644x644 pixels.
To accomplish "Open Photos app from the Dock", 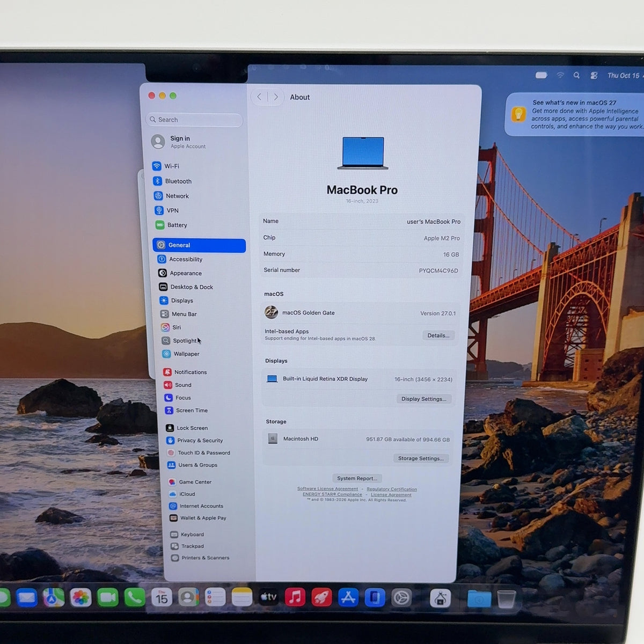I will (x=81, y=597).
